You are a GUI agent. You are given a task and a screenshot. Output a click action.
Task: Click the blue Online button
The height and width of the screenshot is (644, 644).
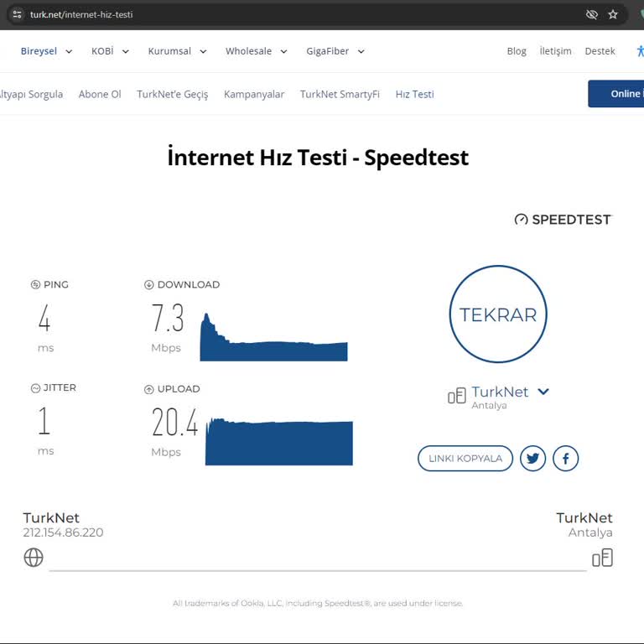616,94
